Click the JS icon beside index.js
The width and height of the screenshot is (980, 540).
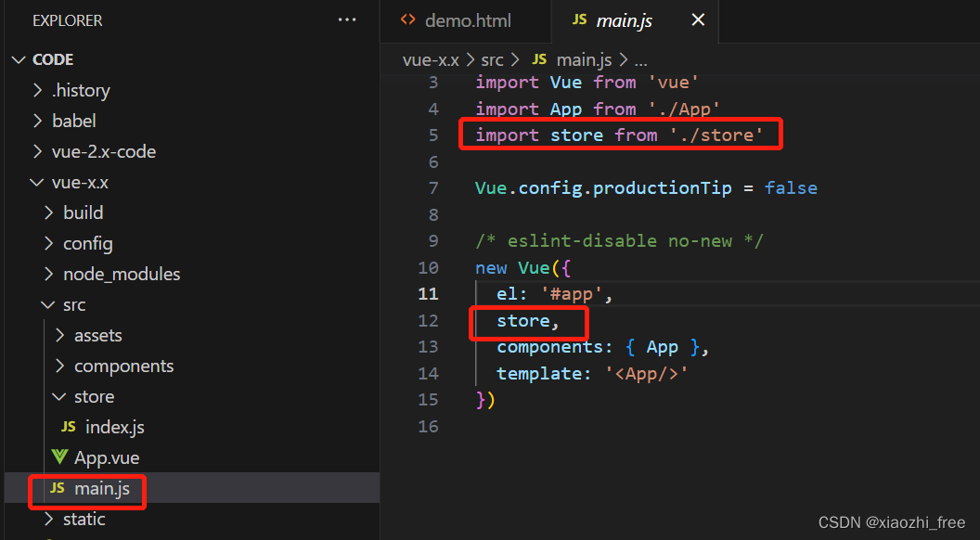pos(70,427)
